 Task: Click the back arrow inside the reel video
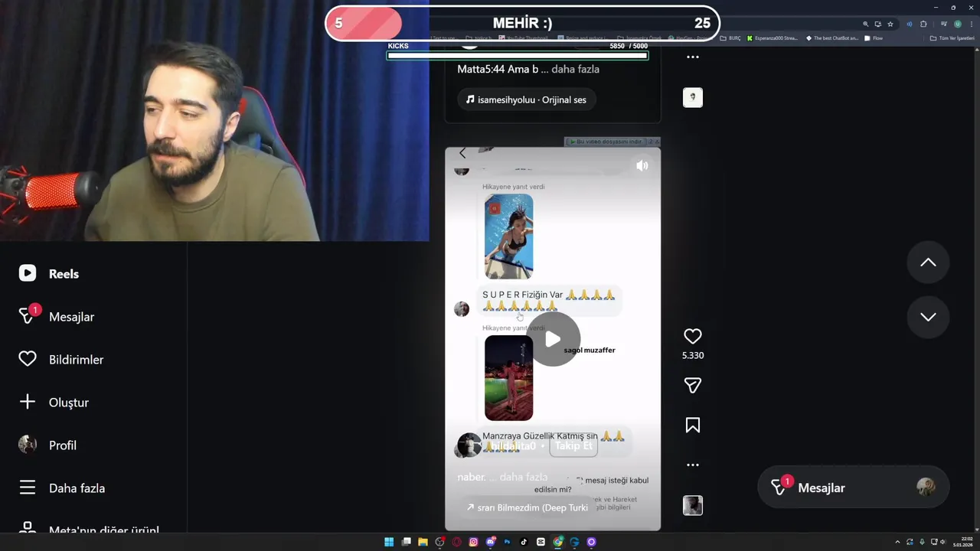[x=462, y=153]
